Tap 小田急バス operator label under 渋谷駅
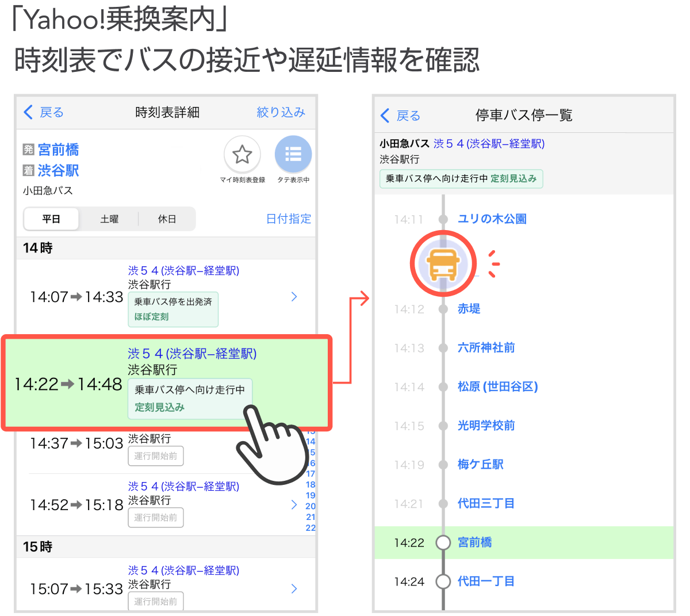690x616 pixels. (x=48, y=190)
